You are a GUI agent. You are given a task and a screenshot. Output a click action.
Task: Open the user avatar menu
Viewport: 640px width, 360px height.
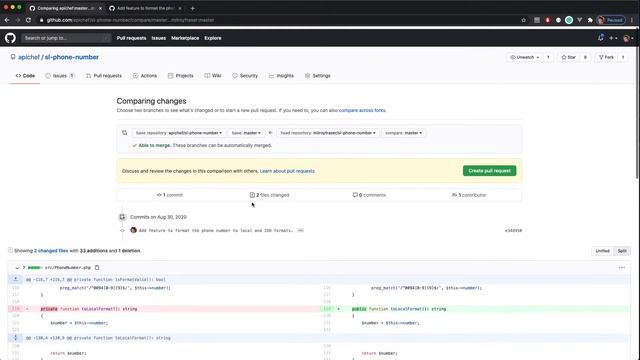pyautogui.click(x=628, y=38)
